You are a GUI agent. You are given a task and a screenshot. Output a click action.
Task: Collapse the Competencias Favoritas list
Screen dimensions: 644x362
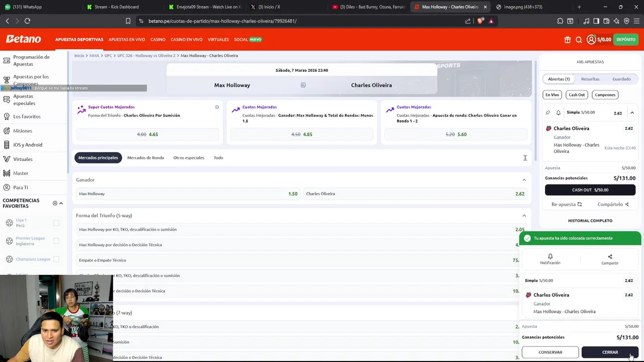tap(61, 203)
